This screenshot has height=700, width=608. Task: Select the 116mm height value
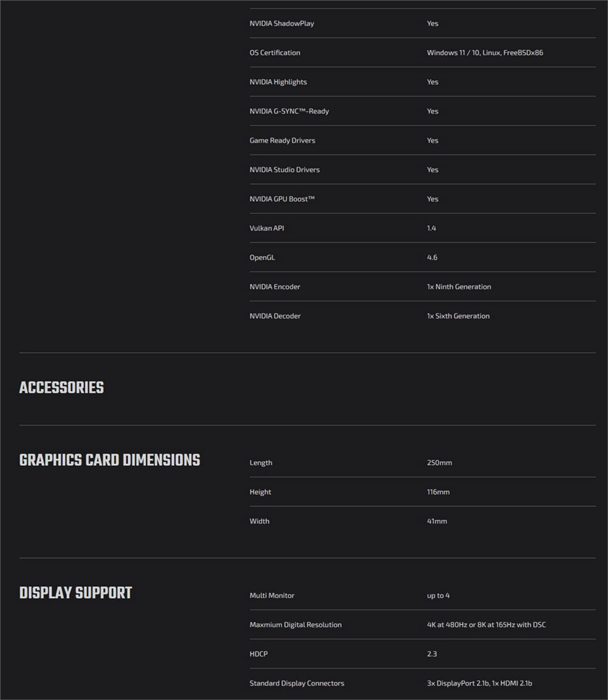tap(438, 492)
